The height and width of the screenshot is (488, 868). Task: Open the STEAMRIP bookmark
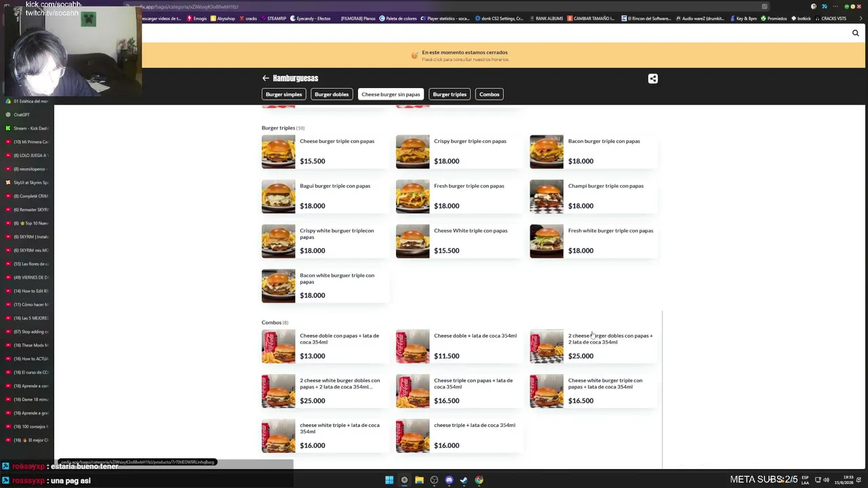[x=273, y=18]
